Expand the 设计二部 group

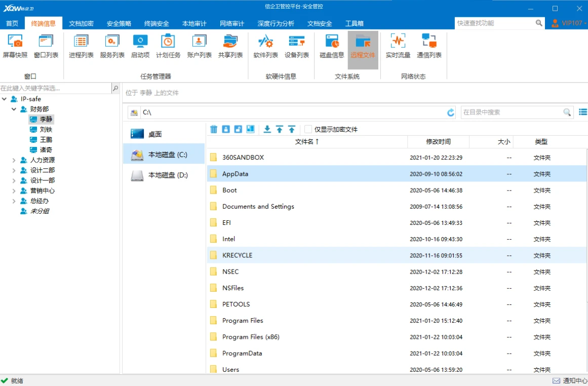tap(14, 170)
